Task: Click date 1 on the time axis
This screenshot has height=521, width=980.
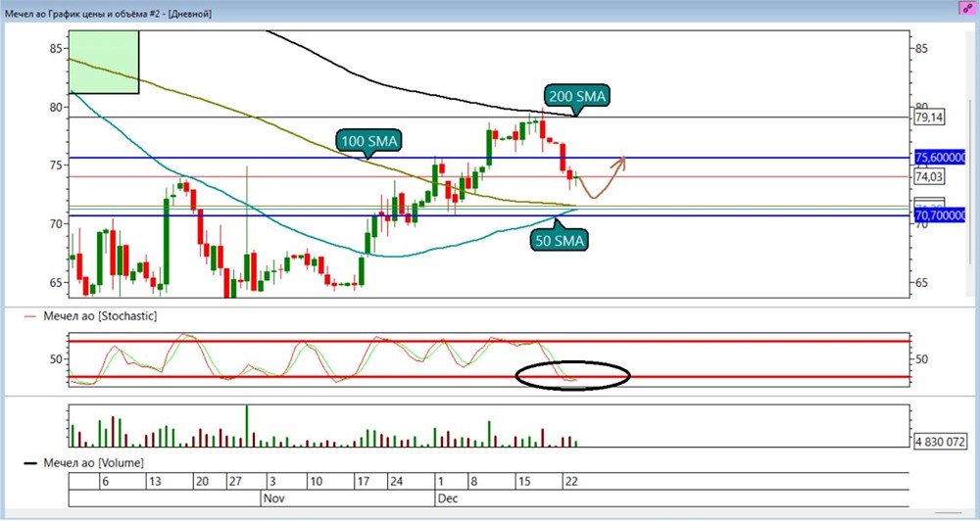Action: point(441,482)
